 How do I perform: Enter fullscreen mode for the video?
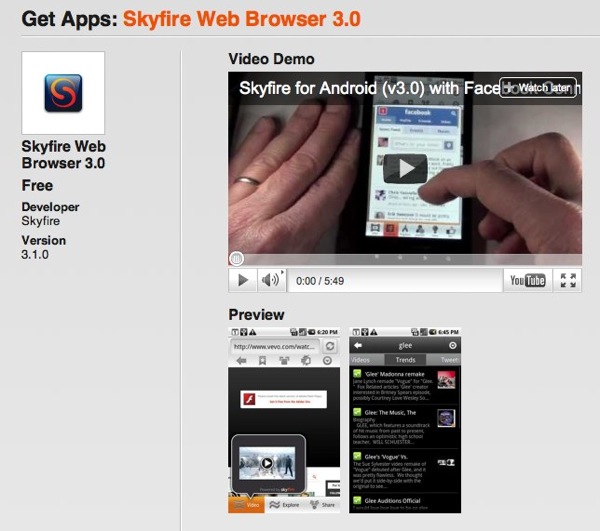pyautogui.click(x=568, y=280)
